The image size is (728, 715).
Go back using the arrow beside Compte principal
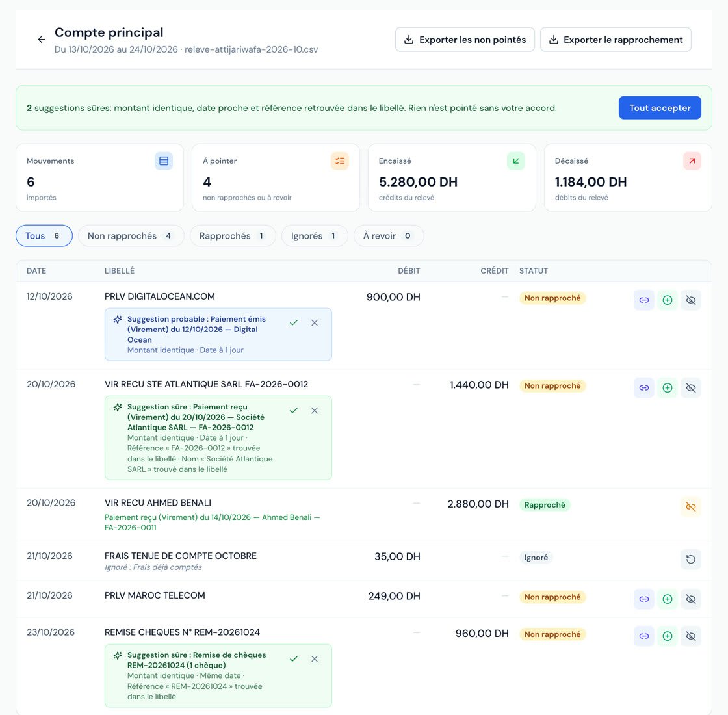[42, 40]
